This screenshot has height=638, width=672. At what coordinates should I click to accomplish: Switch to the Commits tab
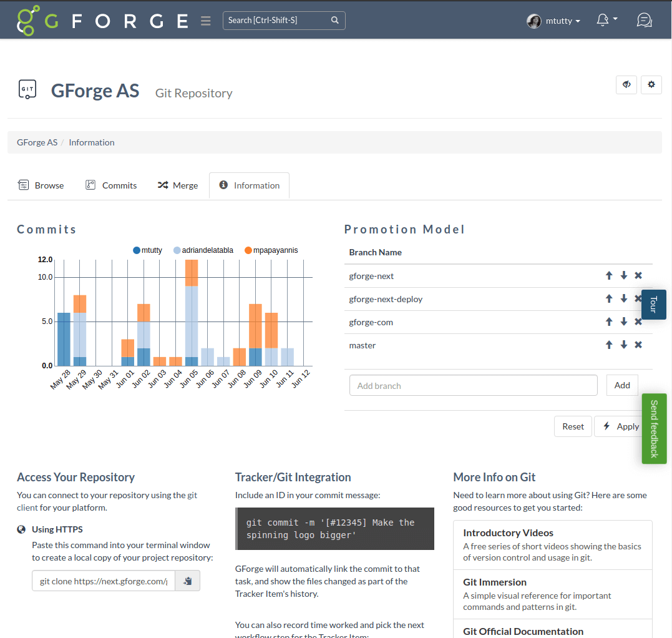[111, 185]
